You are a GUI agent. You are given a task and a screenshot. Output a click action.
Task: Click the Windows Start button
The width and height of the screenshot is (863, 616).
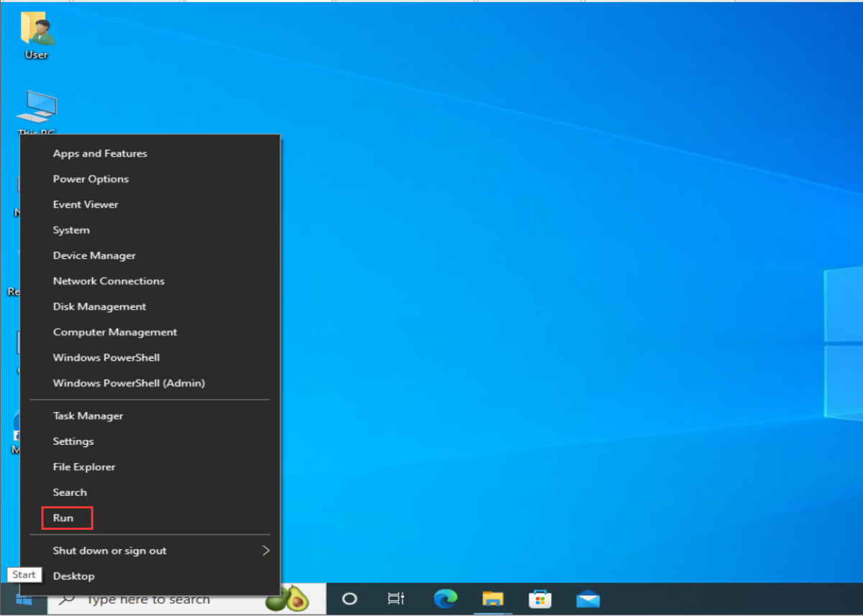click(x=24, y=599)
